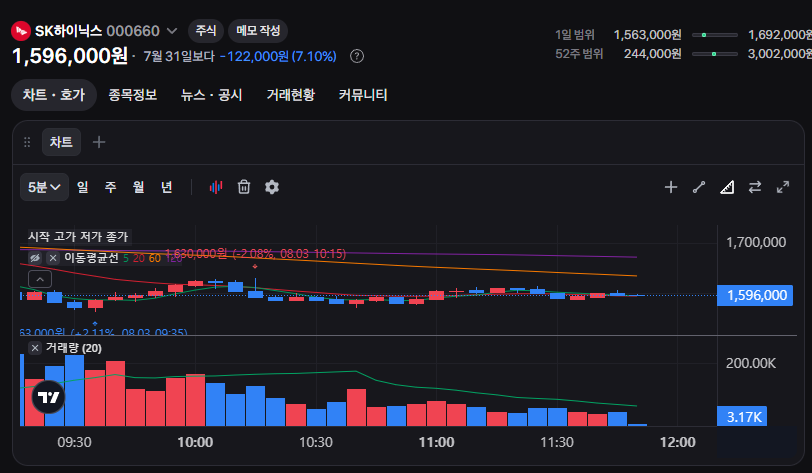
Task: Click the 1,563,000원 daily low value
Action: (647, 35)
